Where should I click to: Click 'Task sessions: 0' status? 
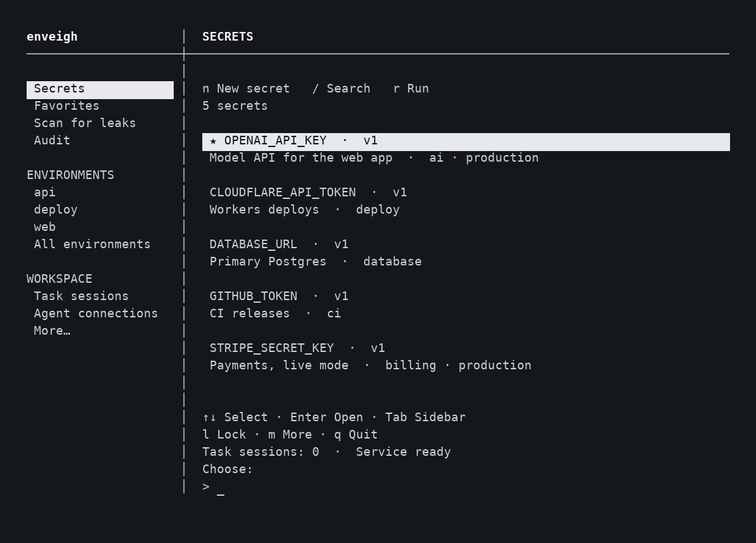pos(260,452)
